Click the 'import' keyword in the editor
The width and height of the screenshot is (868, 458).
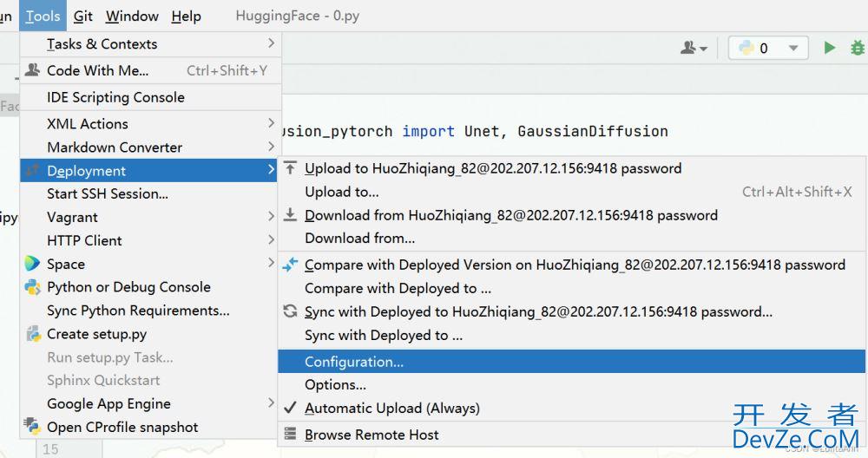[429, 131]
